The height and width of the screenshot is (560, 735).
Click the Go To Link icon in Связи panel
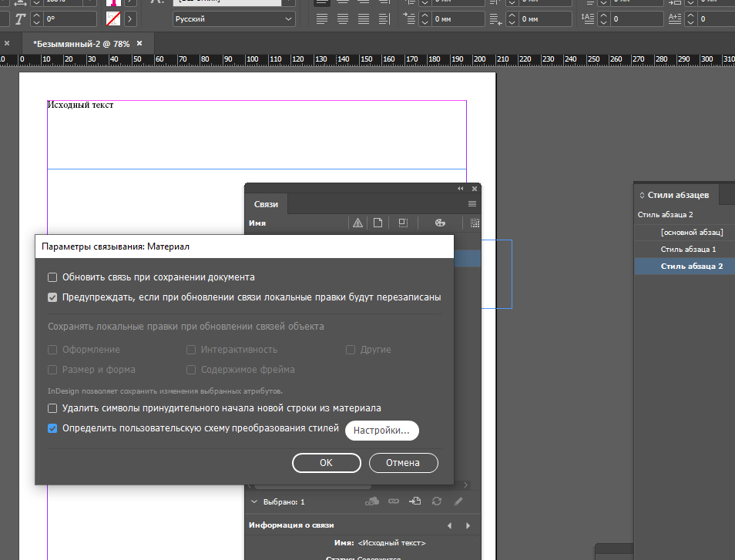[415, 501]
